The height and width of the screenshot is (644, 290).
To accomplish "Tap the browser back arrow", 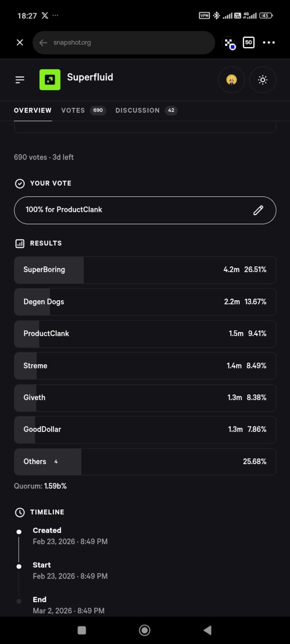I will point(43,43).
